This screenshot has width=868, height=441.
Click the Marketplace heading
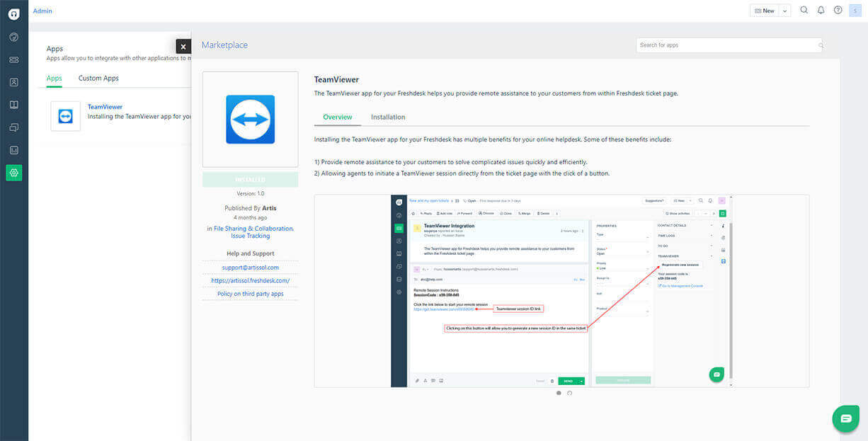pos(224,45)
